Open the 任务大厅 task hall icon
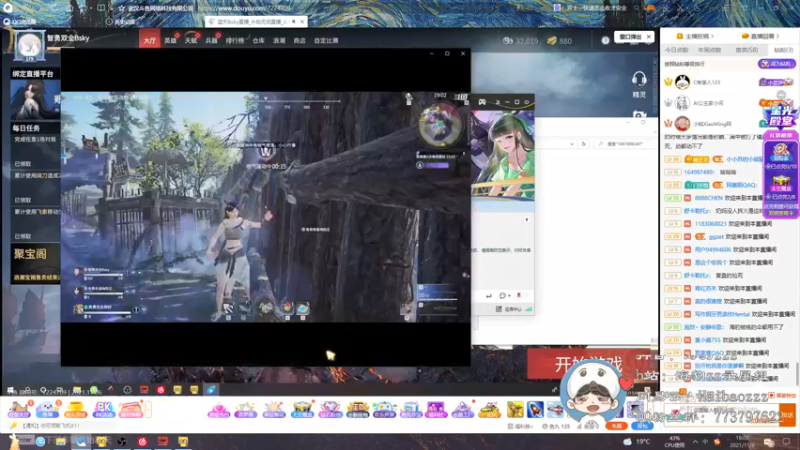800x450 pixels. point(18,409)
